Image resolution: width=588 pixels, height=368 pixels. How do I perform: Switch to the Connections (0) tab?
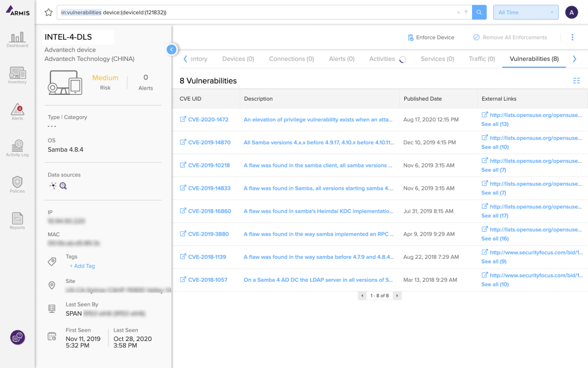(291, 59)
